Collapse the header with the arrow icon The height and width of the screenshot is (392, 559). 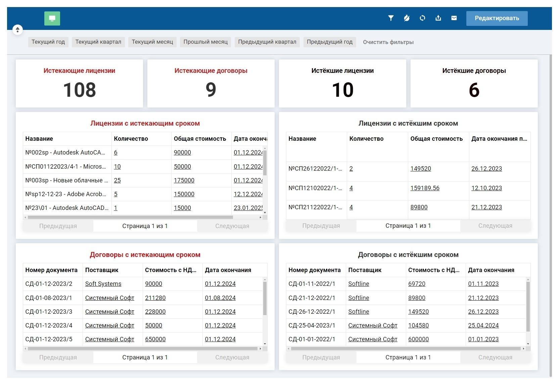point(17,30)
